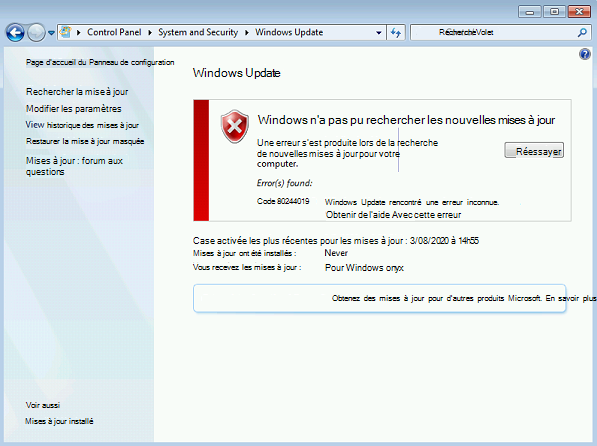Screen dimensions: 597x446
Task: Maximize the Windows Update window
Action: [x=554, y=12]
